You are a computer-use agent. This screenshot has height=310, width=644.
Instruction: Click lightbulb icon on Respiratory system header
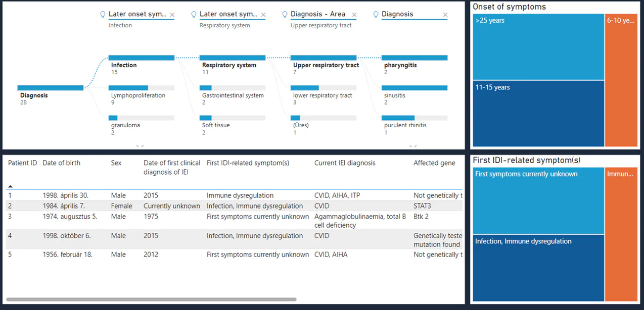194,15
